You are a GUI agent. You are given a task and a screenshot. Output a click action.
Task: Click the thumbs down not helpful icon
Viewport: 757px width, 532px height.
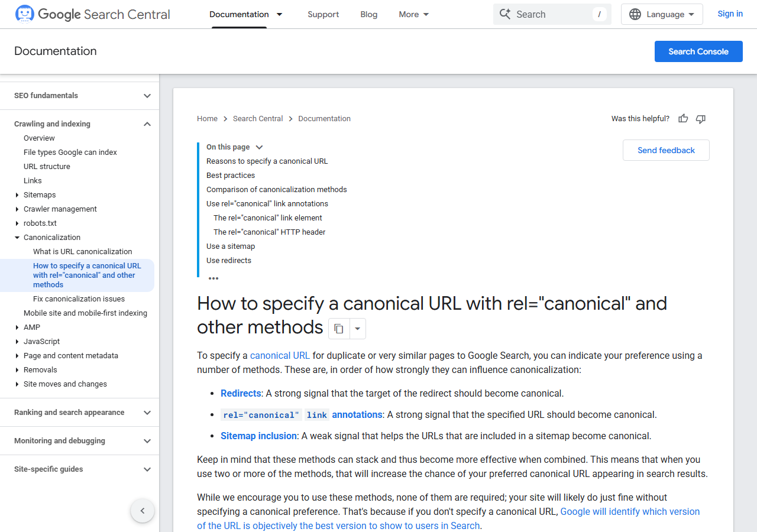point(701,119)
